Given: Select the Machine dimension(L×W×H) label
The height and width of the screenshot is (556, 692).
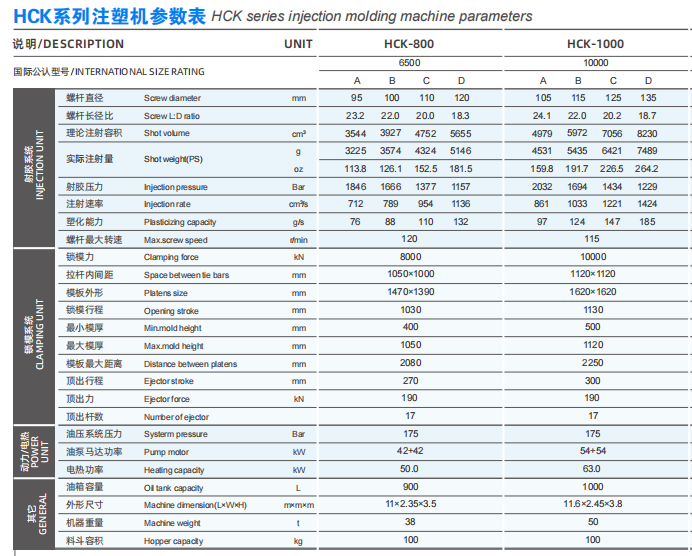Looking at the screenshot, I should 195,506.
